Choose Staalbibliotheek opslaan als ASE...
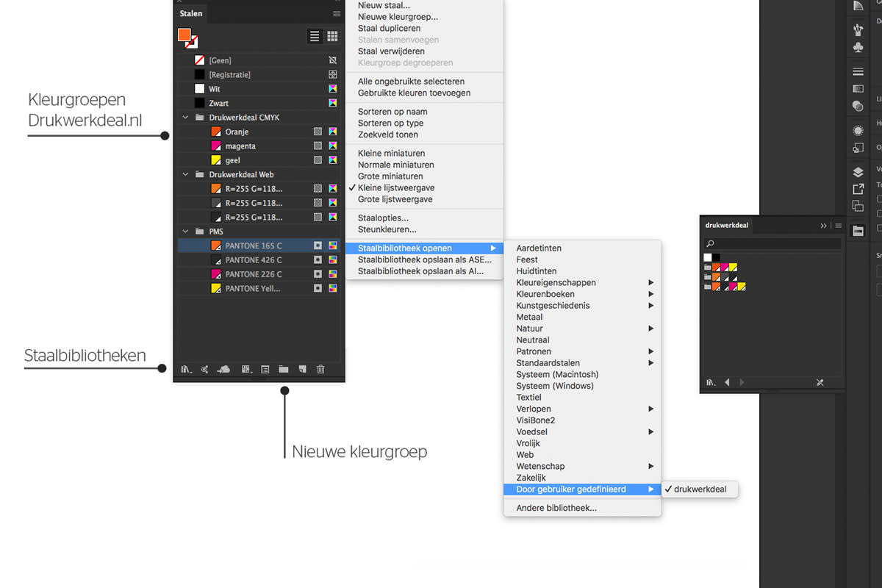882x588 pixels. [x=425, y=259]
